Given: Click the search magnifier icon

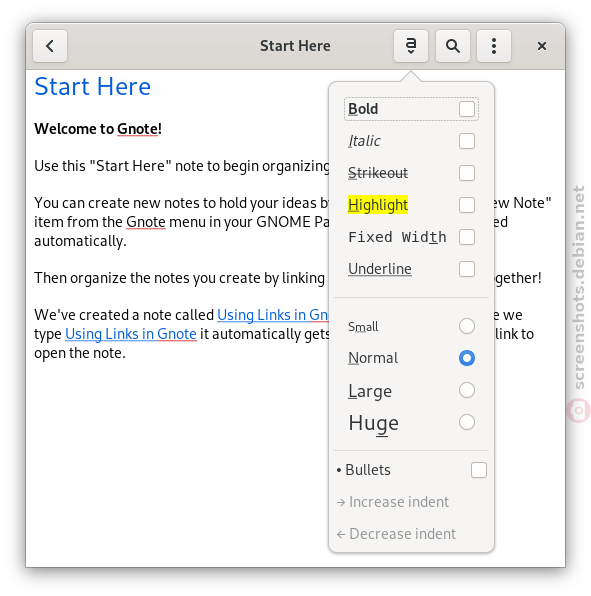Looking at the screenshot, I should [452, 46].
